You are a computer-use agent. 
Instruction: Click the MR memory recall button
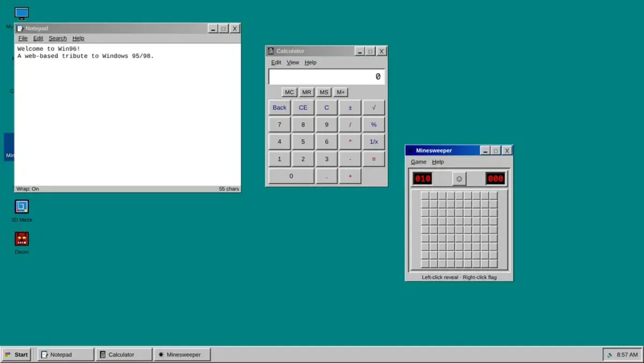point(306,92)
